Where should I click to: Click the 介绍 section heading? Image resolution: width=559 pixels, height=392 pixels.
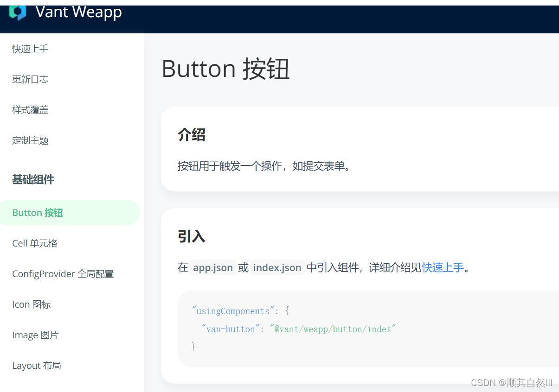[x=191, y=135]
